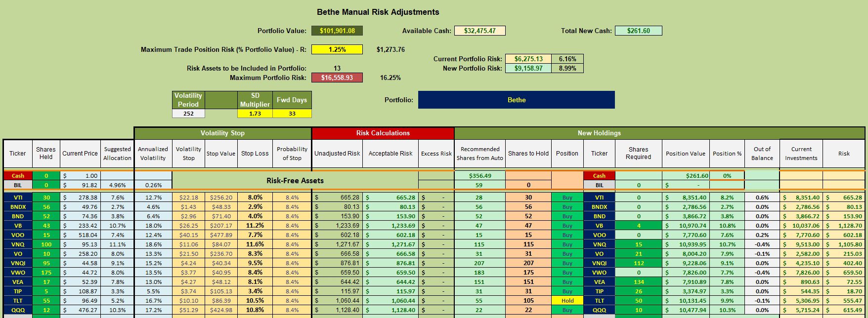Click QQQ current price 476.27
The height and width of the screenshot is (318, 868).
pyautogui.click(x=80, y=310)
